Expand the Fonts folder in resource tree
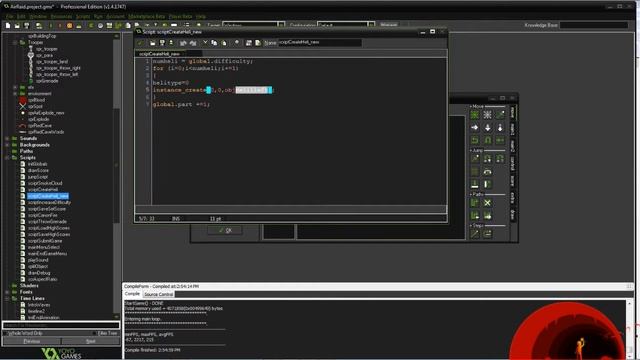The height and width of the screenshot is (360, 640). coord(7,292)
